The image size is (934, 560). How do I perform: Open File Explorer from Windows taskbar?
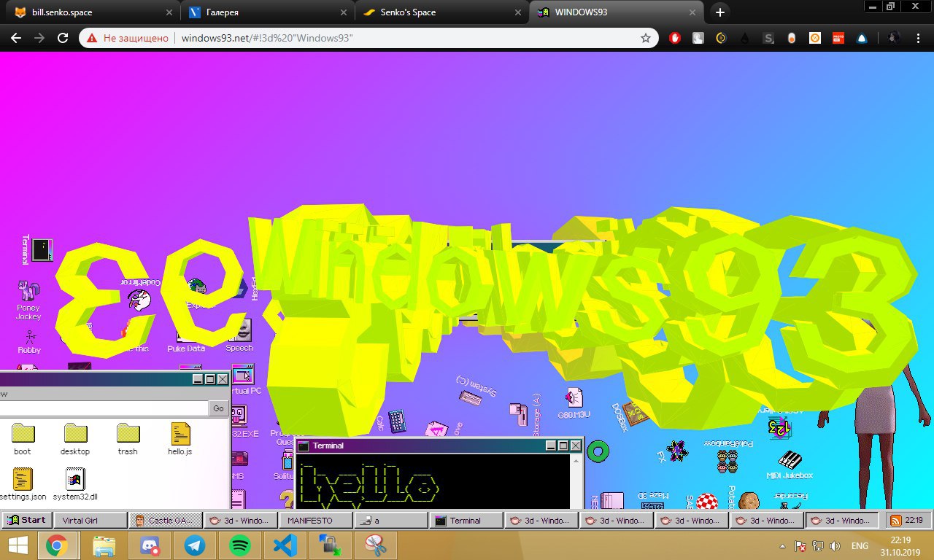104,545
